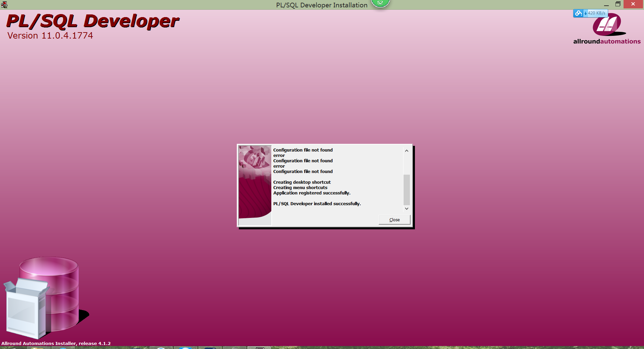The height and width of the screenshot is (349, 644).
Task: Click 'Allround Automations Installer, release 4.1.2' text
Action: click(x=56, y=343)
